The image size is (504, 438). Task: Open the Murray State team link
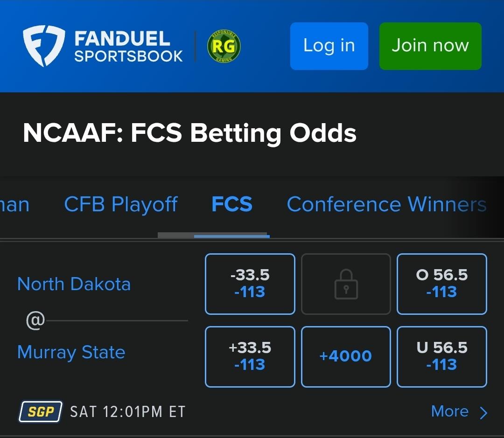pos(71,352)
